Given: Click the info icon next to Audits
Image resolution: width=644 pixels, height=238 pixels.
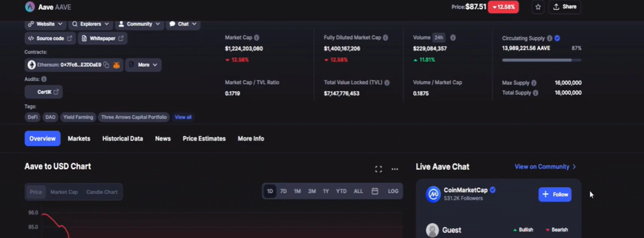Looking at the screenshot, I should 44,79.
